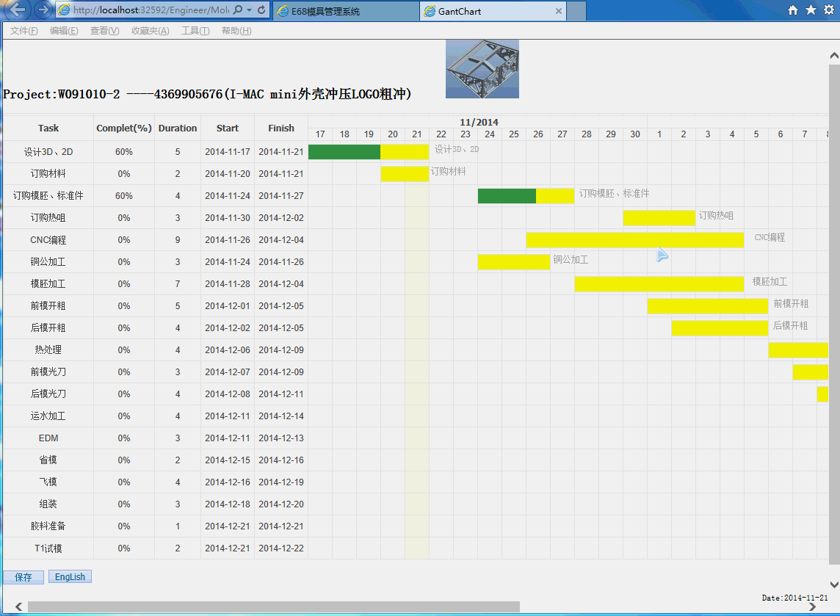Click the Date:2014-11-21 footer text
The height and width of the screenshot is (616, 840).
[x=794, y=597]
